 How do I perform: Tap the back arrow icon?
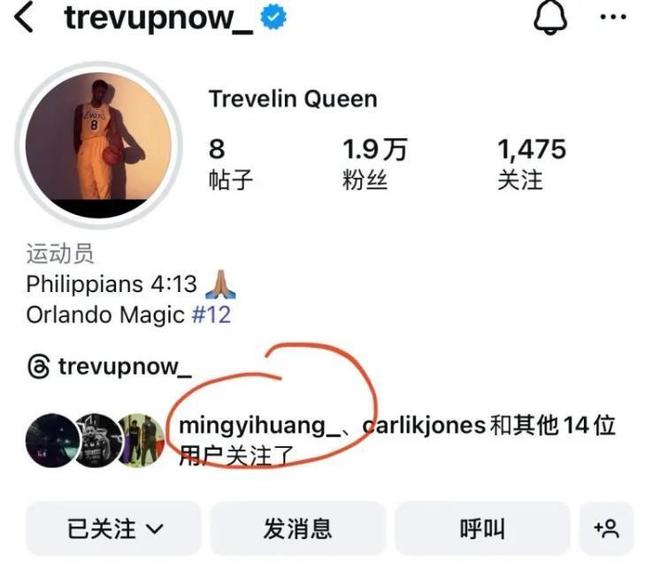[24, 18]
